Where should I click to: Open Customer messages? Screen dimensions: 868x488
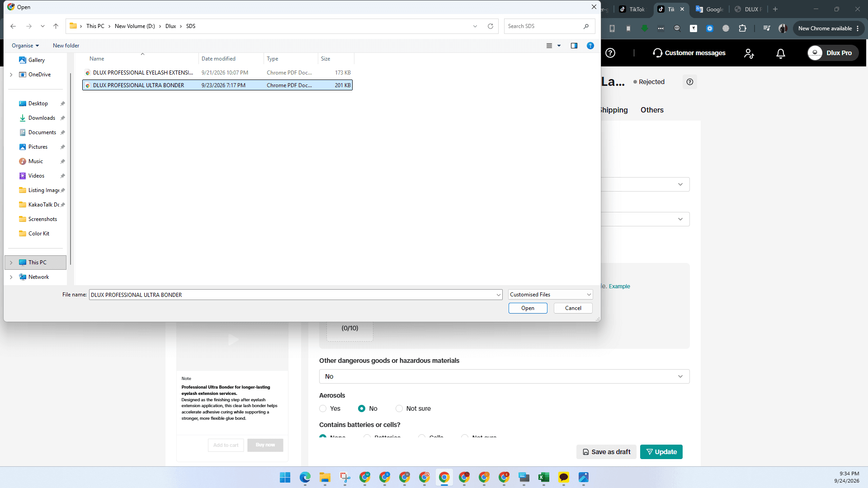click(689, 53)
